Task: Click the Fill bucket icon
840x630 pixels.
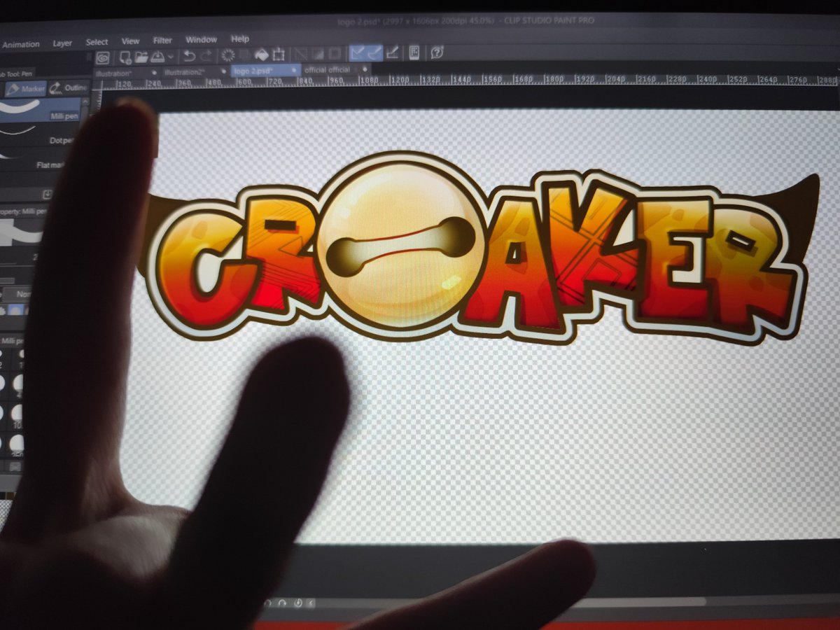Action: click(x=261, y=55)
